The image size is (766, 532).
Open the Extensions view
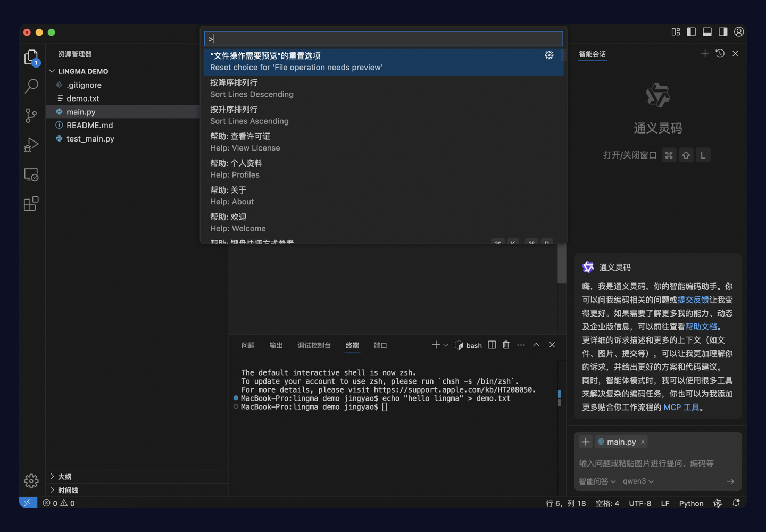point(31,204)
